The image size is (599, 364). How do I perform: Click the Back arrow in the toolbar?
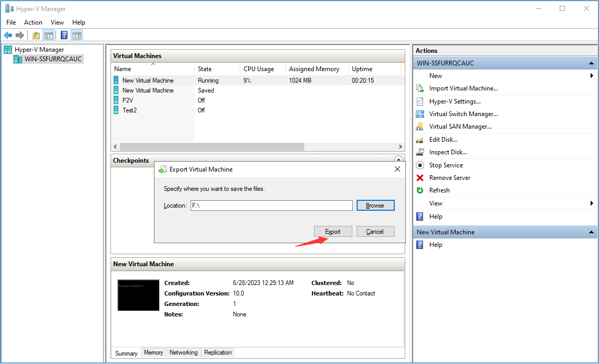coord(8,35)
